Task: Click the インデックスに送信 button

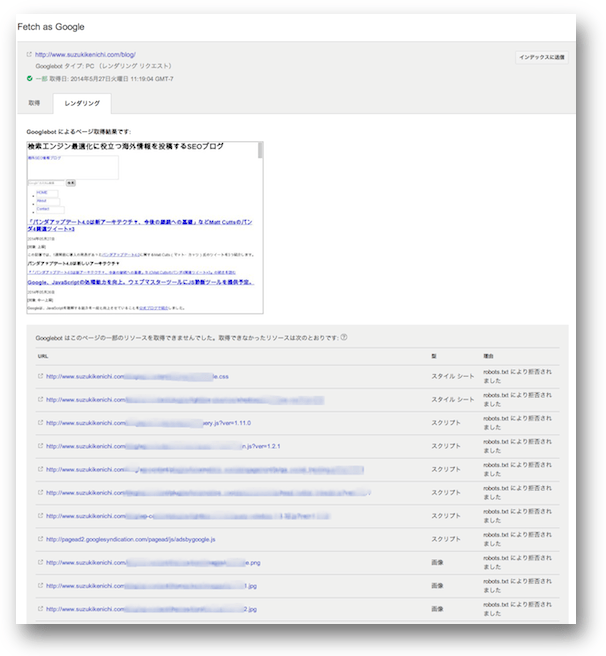Action: coord(542,57)
